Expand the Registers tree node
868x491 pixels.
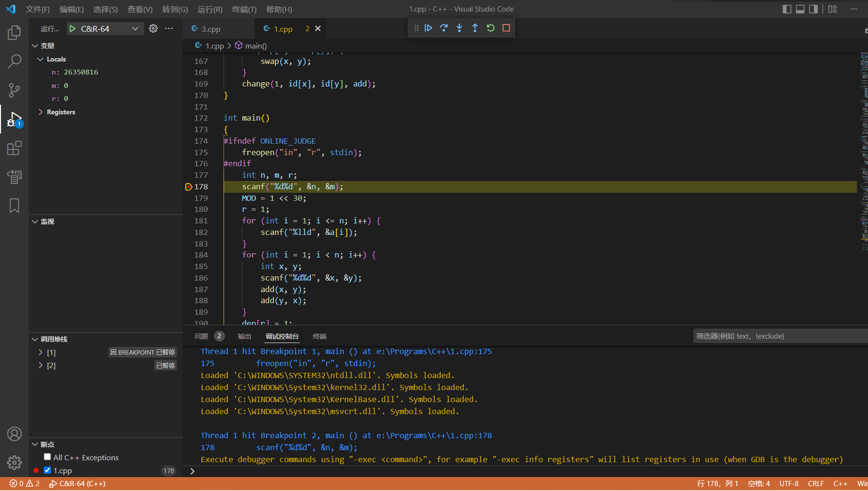click(40, 112)
